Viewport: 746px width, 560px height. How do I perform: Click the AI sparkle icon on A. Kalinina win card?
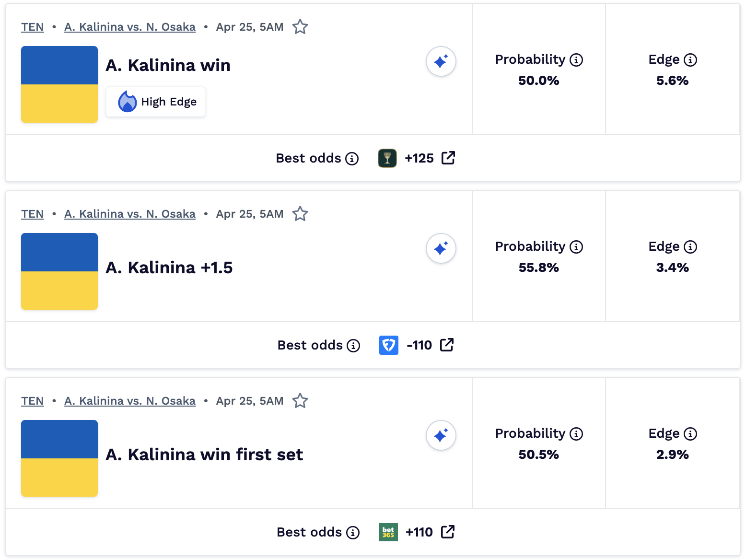pyautogui.click(x=441, y=61)
